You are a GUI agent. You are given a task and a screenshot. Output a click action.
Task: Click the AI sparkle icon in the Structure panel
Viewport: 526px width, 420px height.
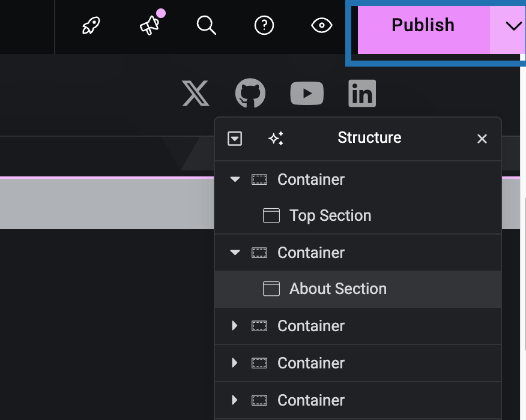[x=276, y=139]
